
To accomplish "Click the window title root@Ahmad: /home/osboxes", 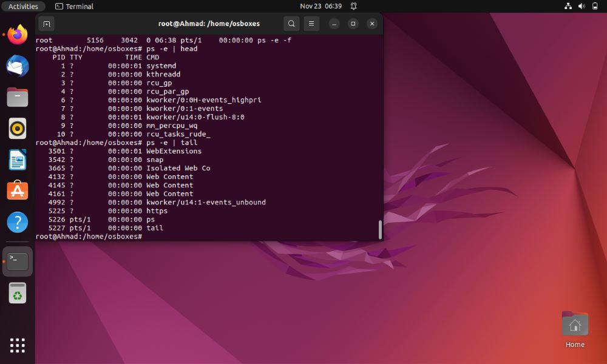I will (209, 24).
